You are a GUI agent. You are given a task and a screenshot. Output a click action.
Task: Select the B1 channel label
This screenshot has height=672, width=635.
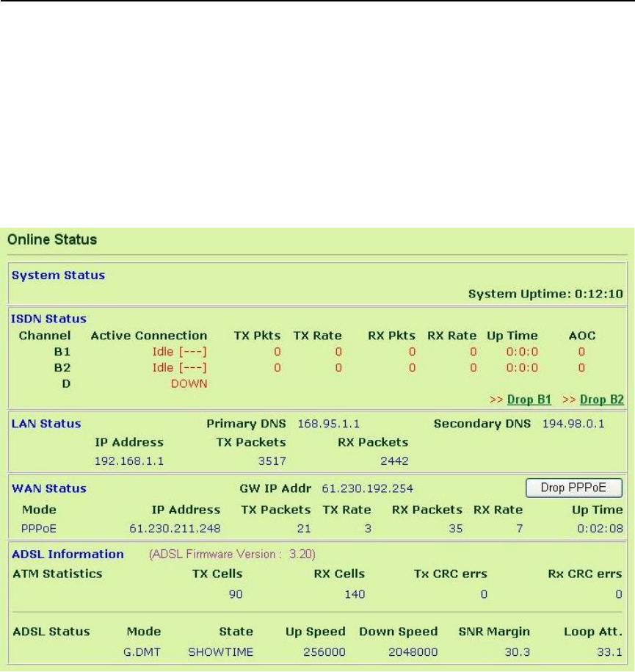click(x=62, y=352)
